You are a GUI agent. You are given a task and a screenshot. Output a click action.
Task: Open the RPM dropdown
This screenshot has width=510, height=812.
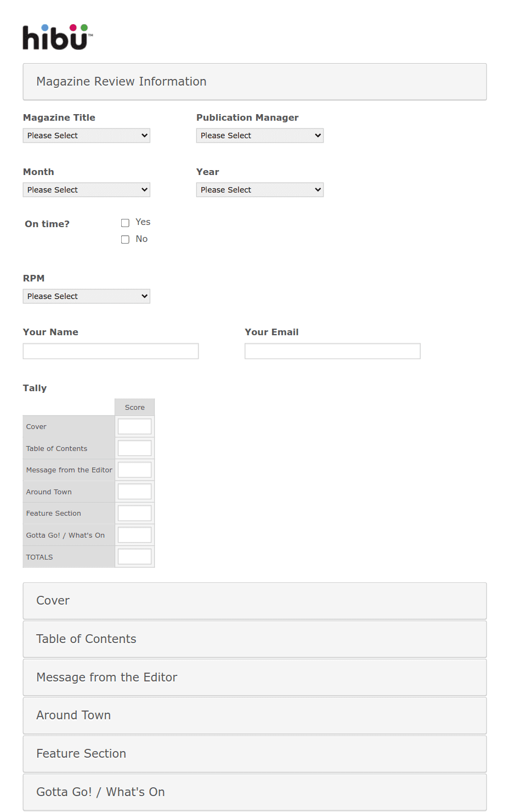(x=86, y=296)
